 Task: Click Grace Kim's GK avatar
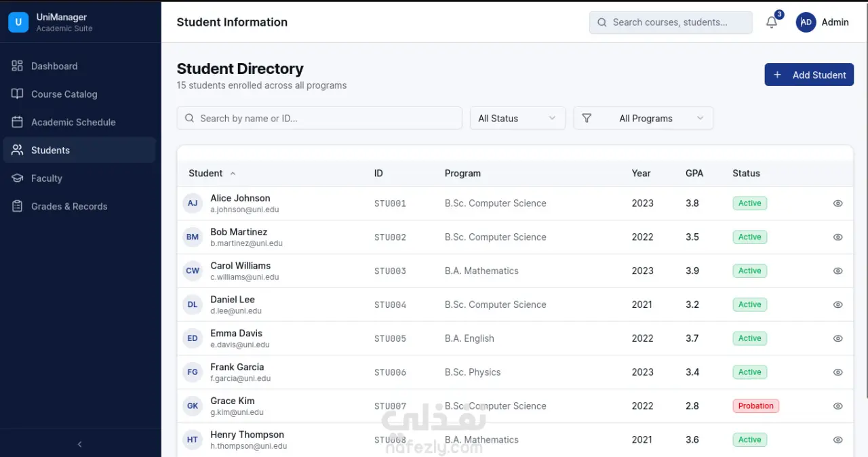(x=193, y=406)
